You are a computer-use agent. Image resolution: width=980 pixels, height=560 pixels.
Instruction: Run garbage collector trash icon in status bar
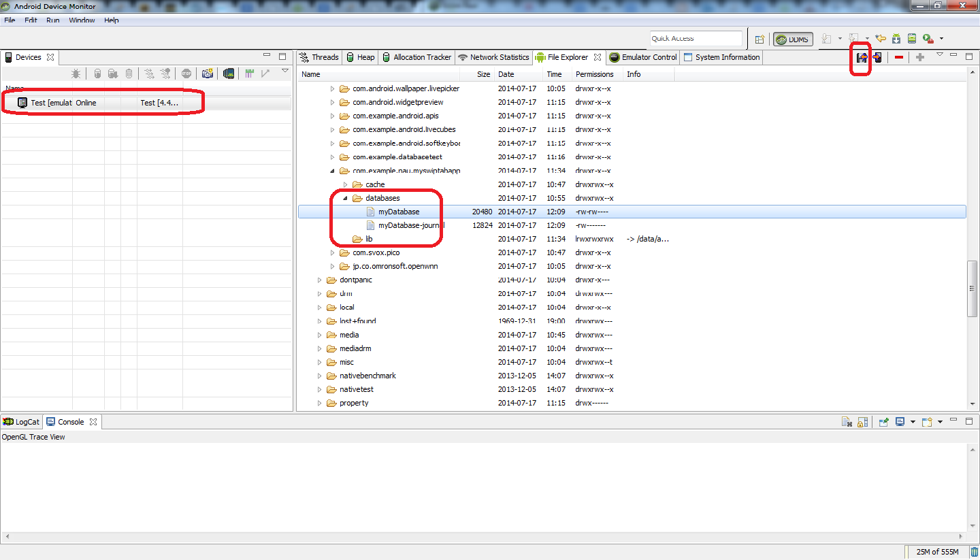[x=974, y=552]
